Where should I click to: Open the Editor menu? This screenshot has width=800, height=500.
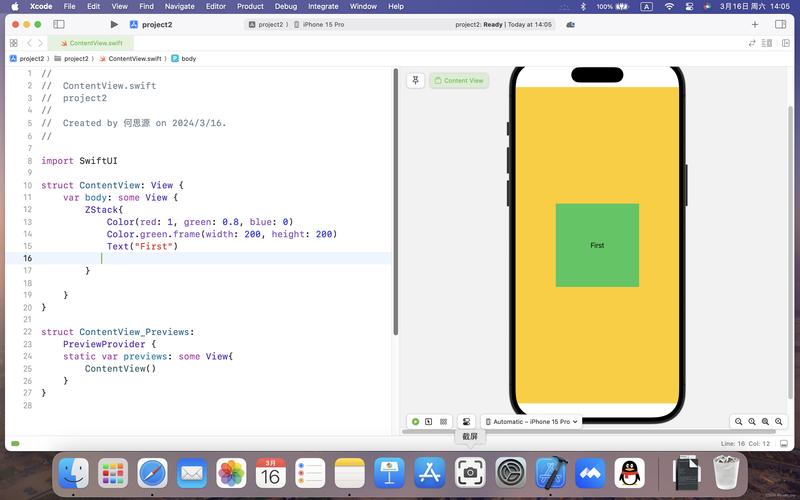coord(215,6)
